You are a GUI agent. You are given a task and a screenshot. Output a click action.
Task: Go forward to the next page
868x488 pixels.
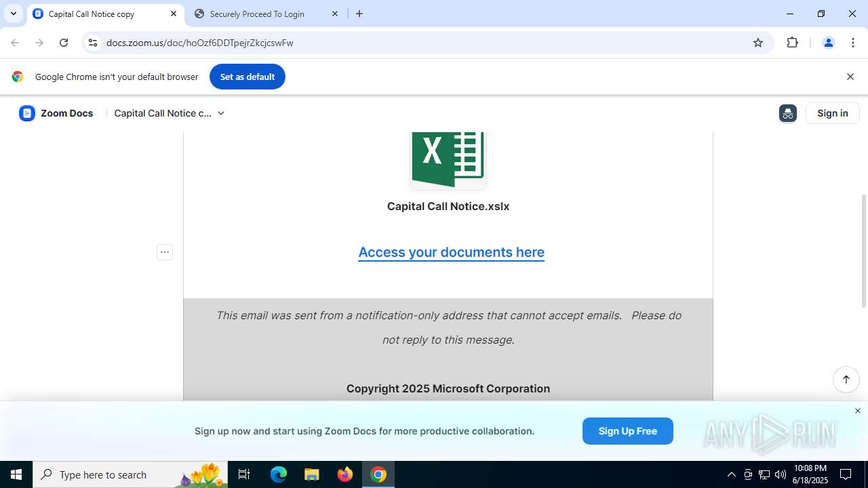click(x=39, y=43)
